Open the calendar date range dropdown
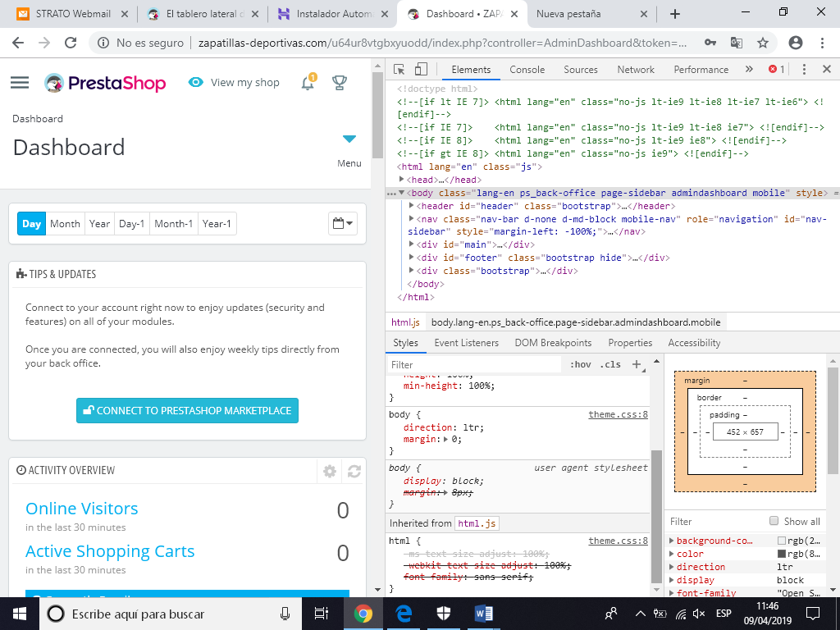840x630 pixels. [343, 223]
